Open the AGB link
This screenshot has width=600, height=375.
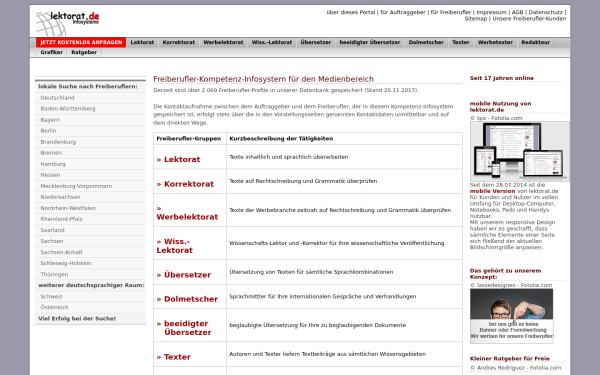pos(517,12)
